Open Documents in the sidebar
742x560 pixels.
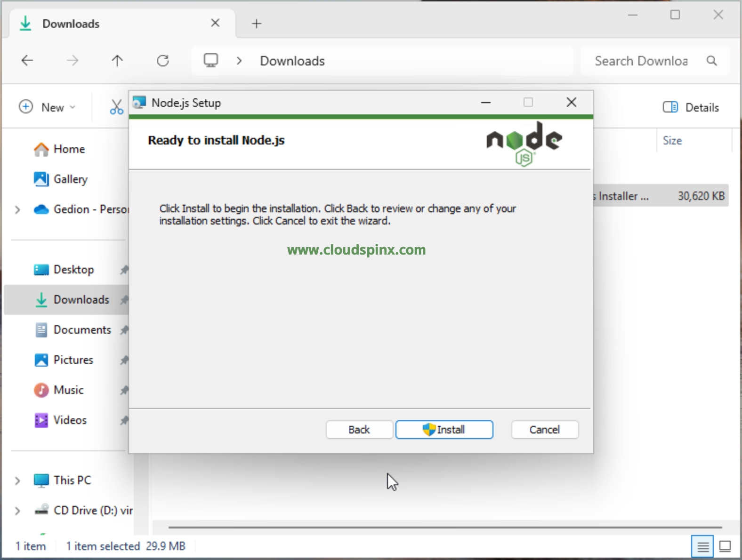[x=82, y=330]
